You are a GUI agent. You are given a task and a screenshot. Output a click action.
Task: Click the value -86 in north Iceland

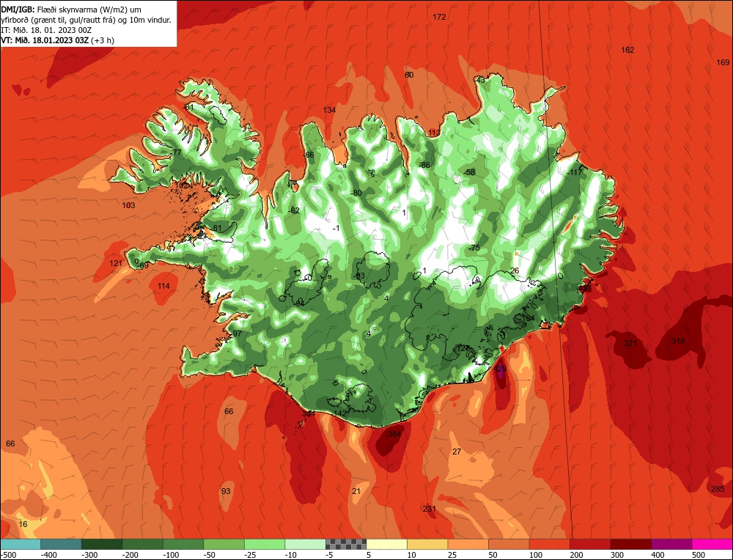tap(424, 166)
